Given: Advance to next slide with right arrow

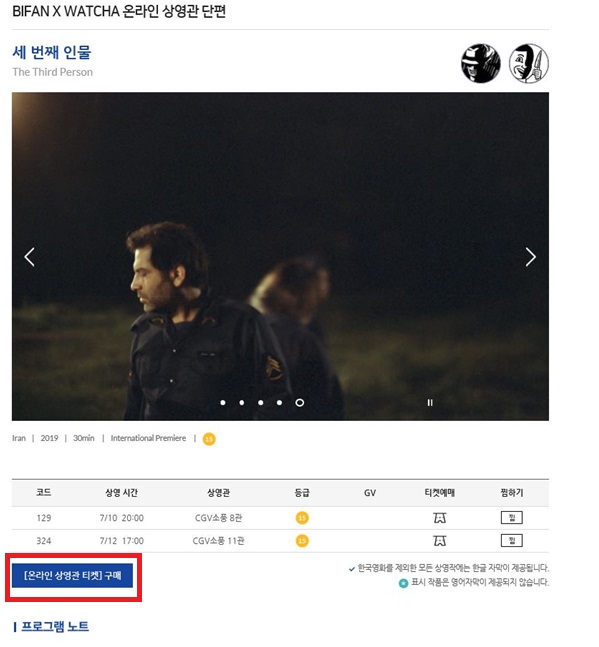Looking at the screenshot, I should point(531,257).
